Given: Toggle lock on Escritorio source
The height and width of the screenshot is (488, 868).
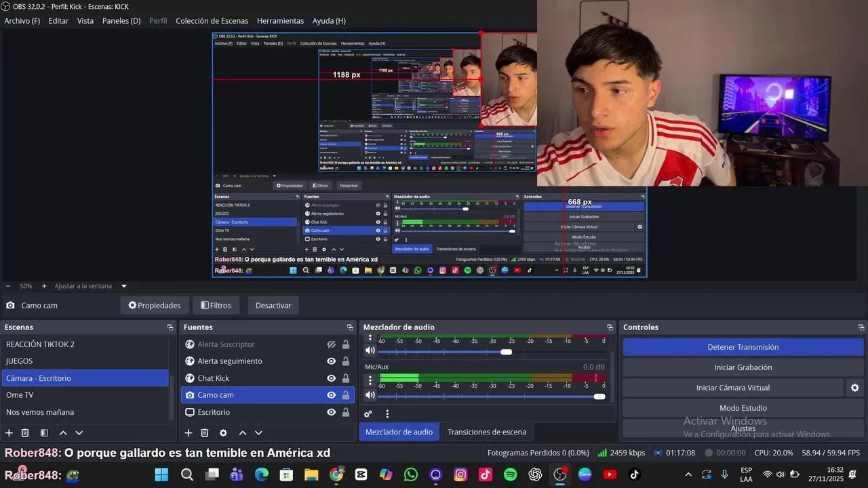Looking at the screenshot, I should 346,412.
